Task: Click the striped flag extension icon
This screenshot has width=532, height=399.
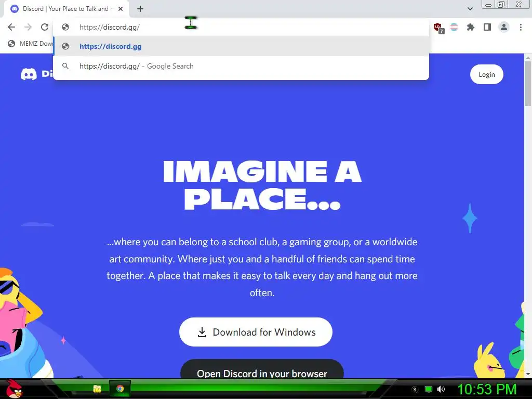Action: click(x=454, y=27)
